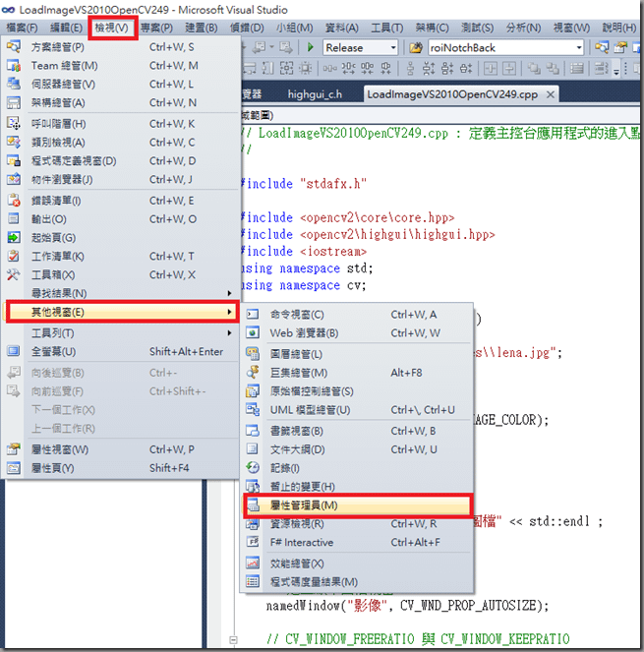Open the 視窗(W) Window menu

[x=571, y=28]
